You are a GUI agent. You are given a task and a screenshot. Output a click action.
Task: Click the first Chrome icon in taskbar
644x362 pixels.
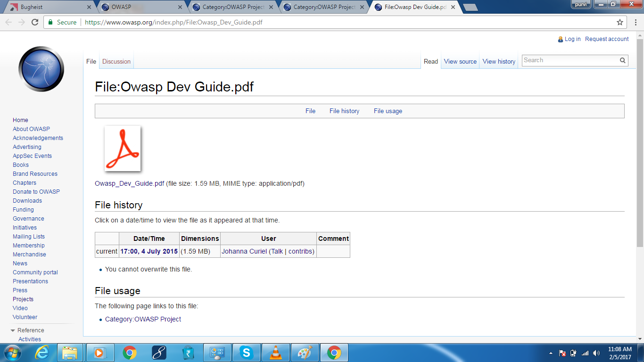(x=130, y=353)
